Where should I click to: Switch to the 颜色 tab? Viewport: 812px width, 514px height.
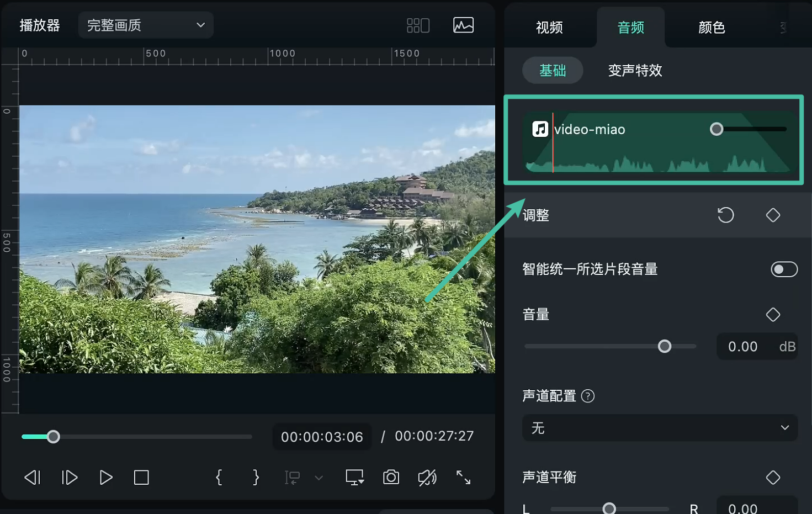click(x=711, y=27)
